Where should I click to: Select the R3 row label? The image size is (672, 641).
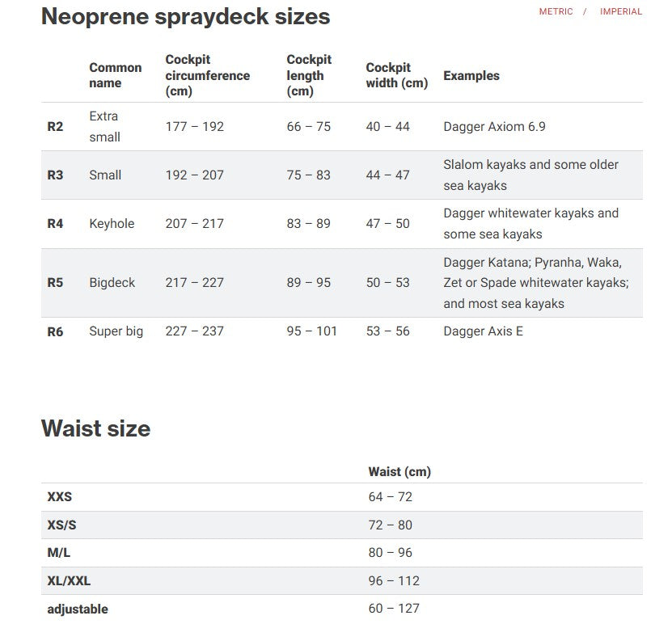(x=55, y=175)
